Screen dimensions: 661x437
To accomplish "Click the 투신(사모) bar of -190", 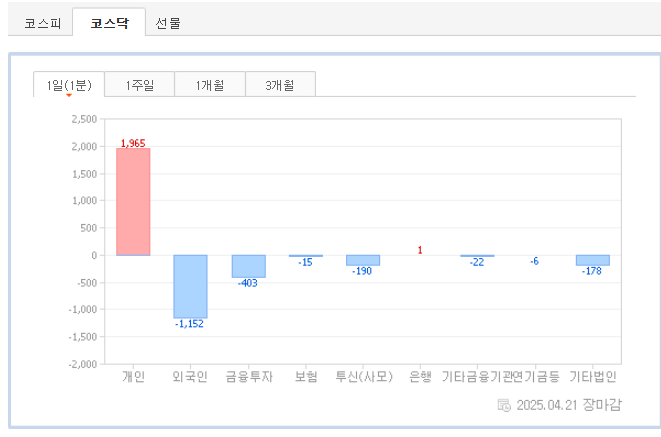I will [x=363, y=260].
